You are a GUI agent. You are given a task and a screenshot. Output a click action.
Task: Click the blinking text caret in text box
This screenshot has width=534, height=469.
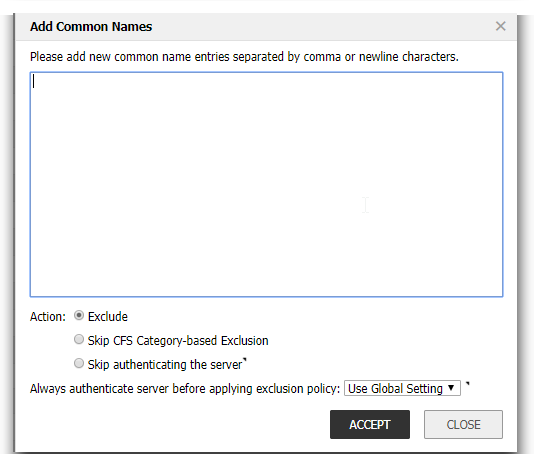tap(33, 81)
